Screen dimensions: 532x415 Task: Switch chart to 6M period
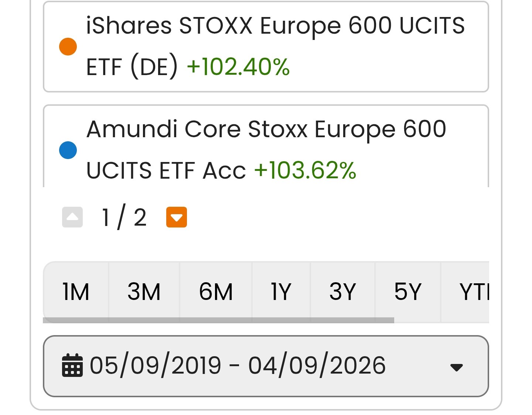click(216, 291)
